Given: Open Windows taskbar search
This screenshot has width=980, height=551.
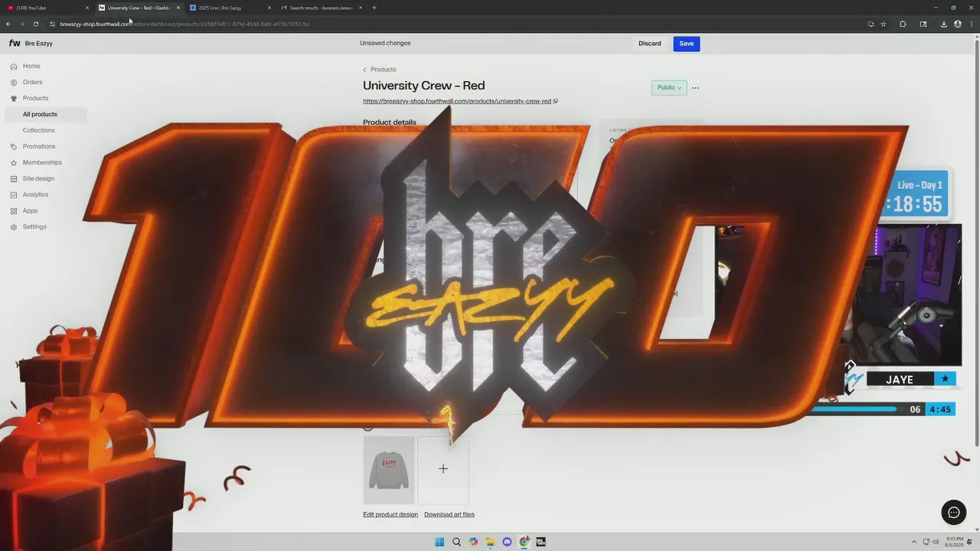Looking at the screenshot, I should click(456, 542).
